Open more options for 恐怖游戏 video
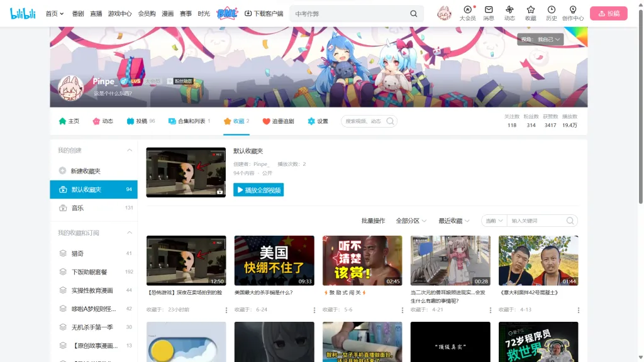The image size is (644, 362). [x=226, y=310]
